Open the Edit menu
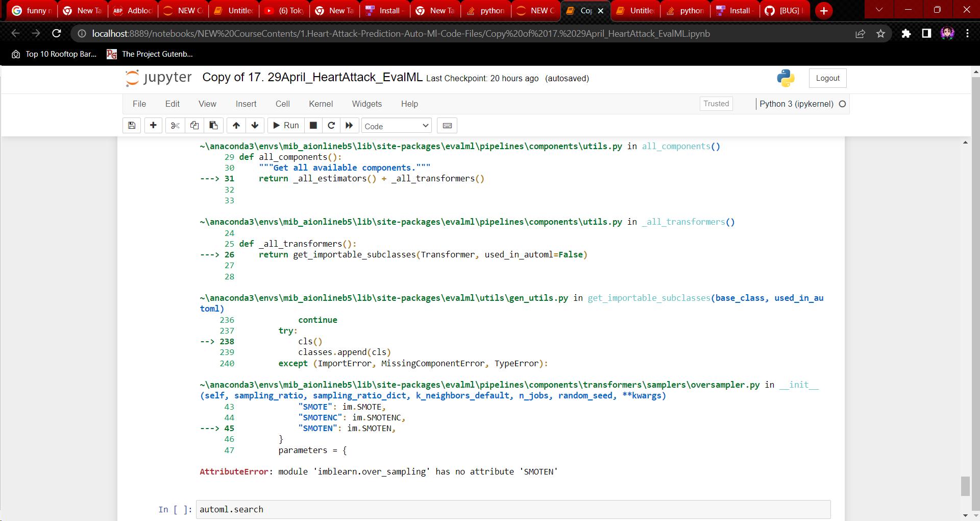 pos(173,104)
